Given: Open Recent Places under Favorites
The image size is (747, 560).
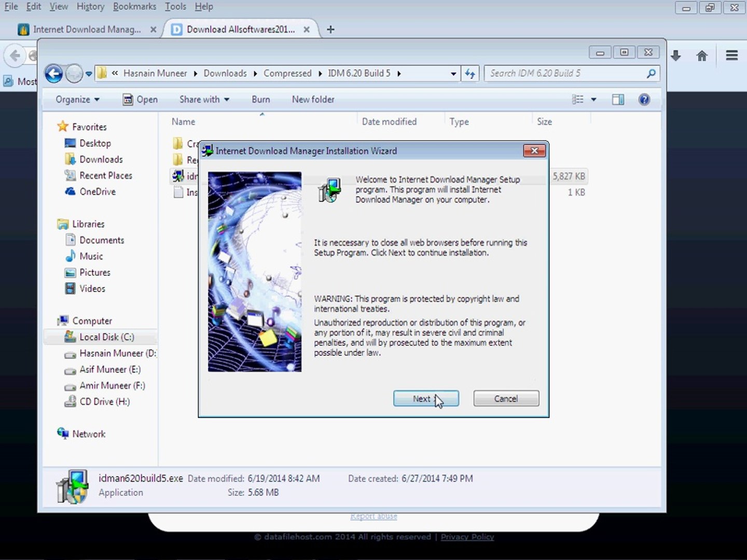Looking at the screenshot, I should [106, 175].
